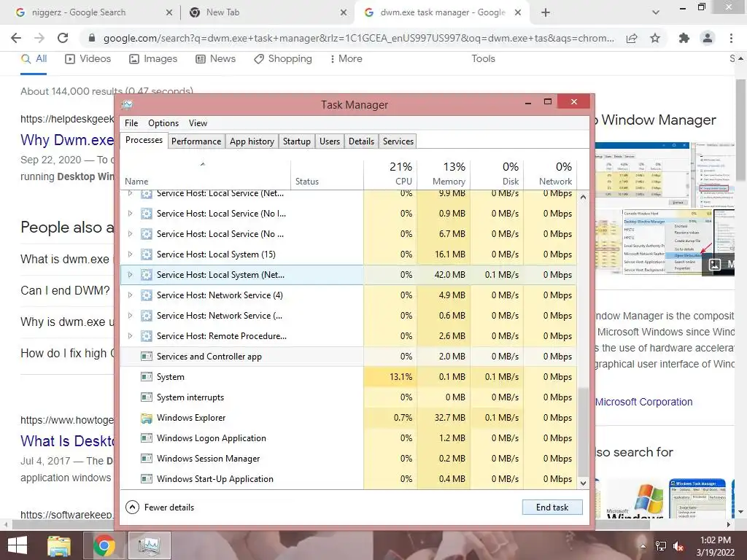
Task: Sort processes by Network column
Action: click(550, 174)
